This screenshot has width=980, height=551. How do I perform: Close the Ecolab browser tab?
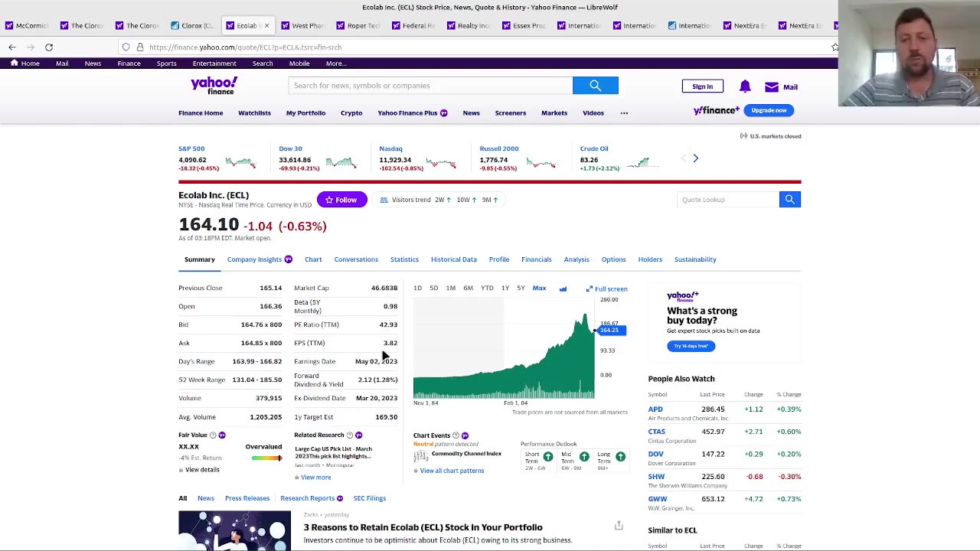266,25
